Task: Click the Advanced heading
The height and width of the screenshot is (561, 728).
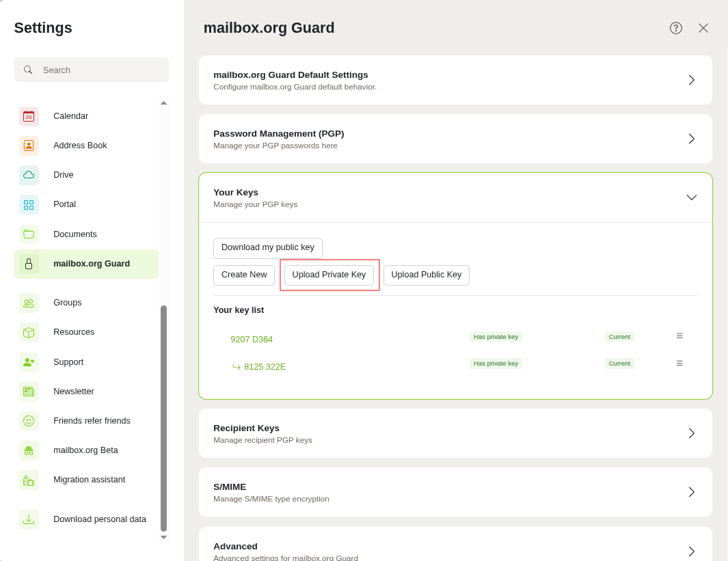Action: (235, 546)
